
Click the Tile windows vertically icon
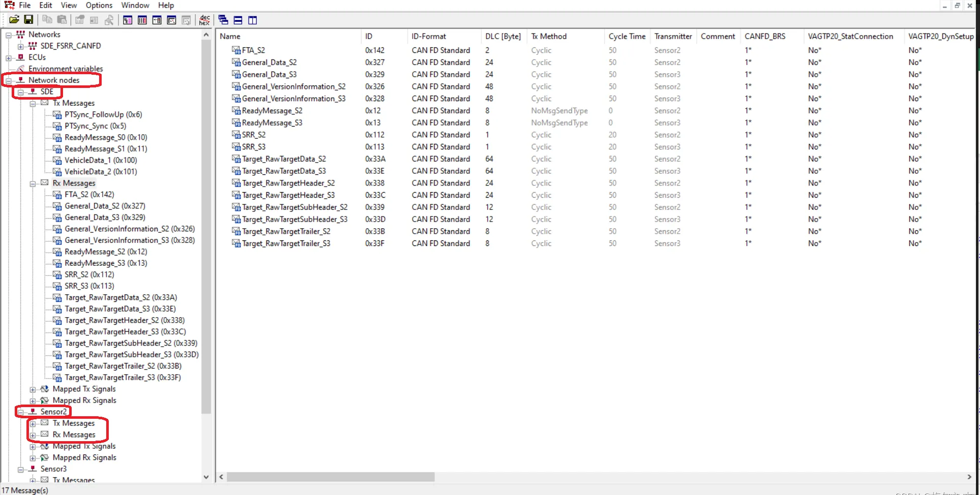pos(253,20)
